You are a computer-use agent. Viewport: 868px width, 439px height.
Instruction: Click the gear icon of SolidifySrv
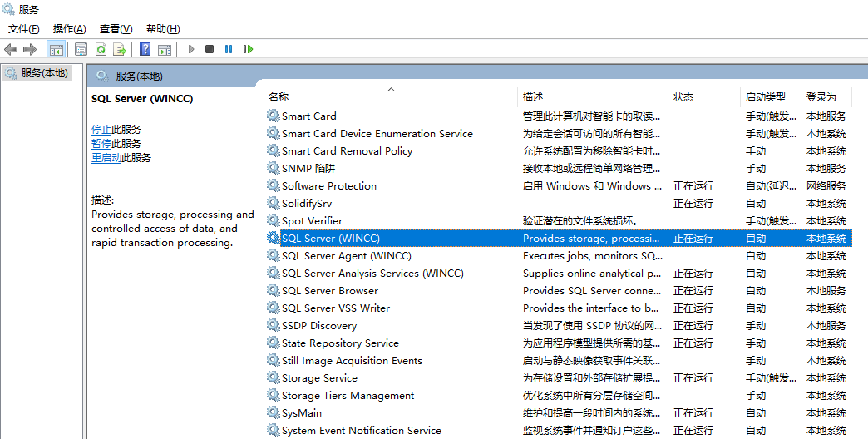click(x=273, y=203)
